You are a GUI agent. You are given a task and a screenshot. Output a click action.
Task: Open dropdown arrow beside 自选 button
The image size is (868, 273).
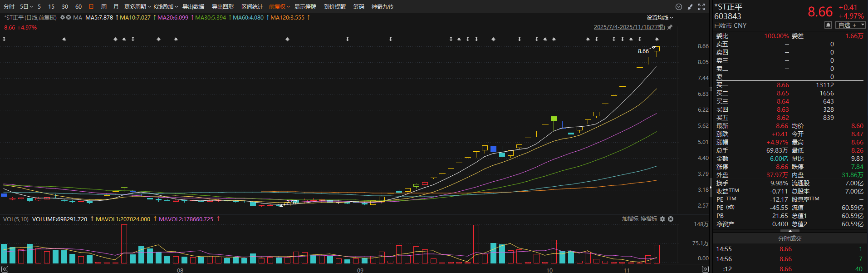pos(863,25)
